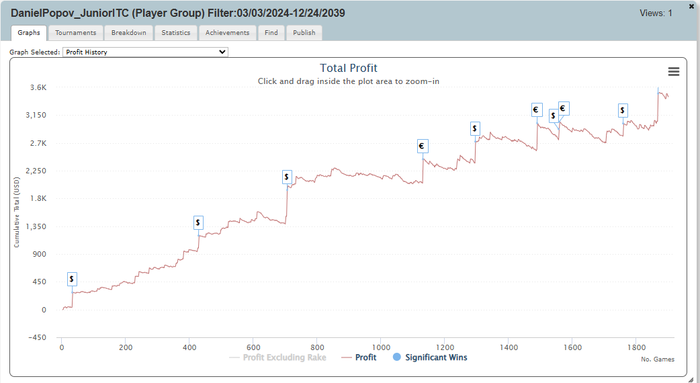Close the player panel with X
This screenshot has height=383, width=700.
click(x=692, y=6)
